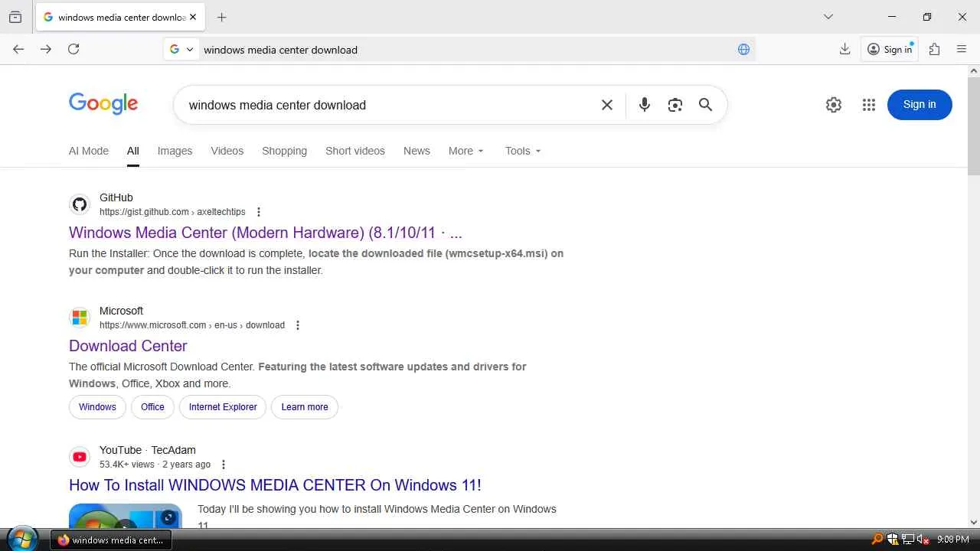The width and height of the screenshot is (980, 551).
Task: Open the Extensions puzzle-piece menu
Action: pyautogui.click(x=934, y=49)
